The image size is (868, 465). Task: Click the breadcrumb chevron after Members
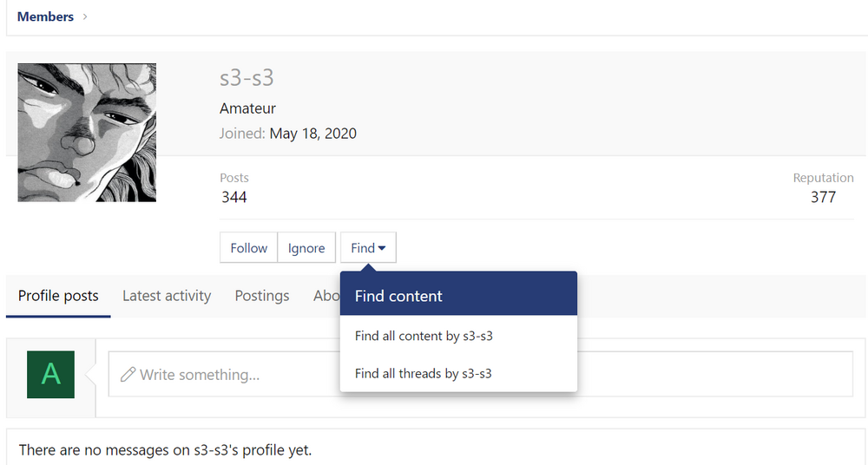click(85, 16)
